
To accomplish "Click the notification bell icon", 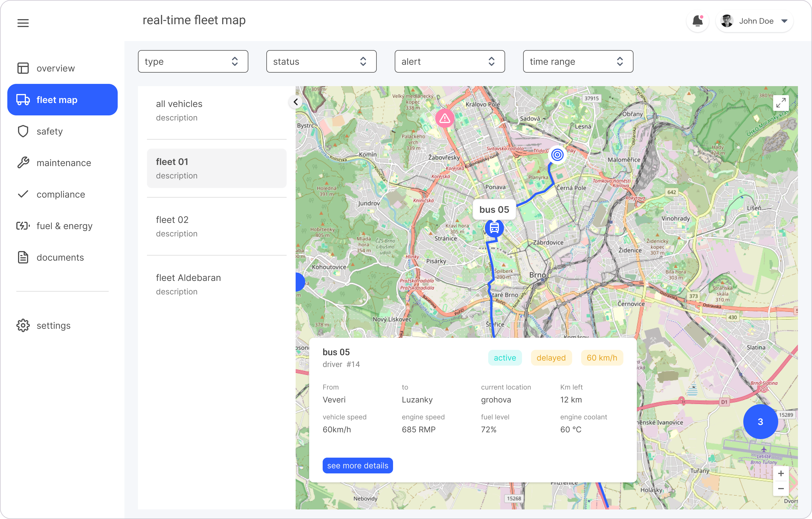I will click(x=697, y=21).
